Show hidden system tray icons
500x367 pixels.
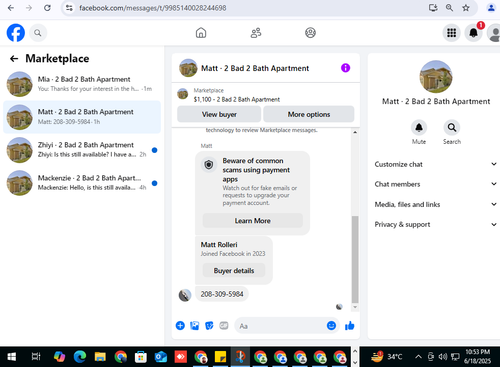[x=418, y=357]
